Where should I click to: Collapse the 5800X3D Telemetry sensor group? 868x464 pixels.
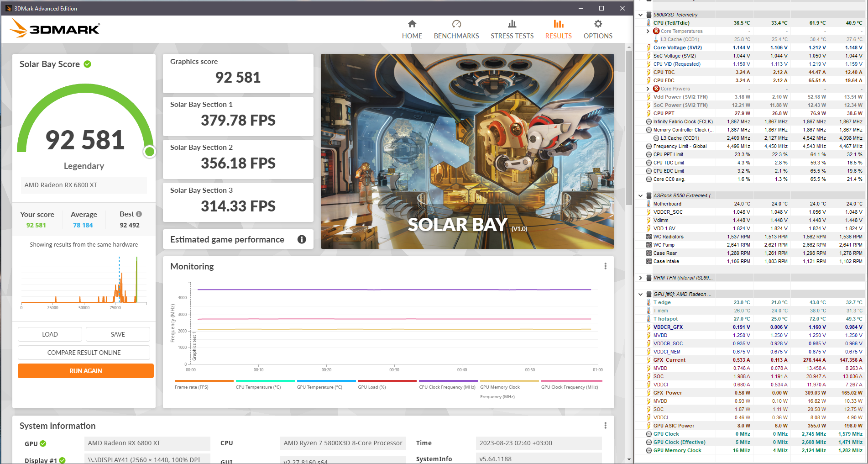point(640,15)
